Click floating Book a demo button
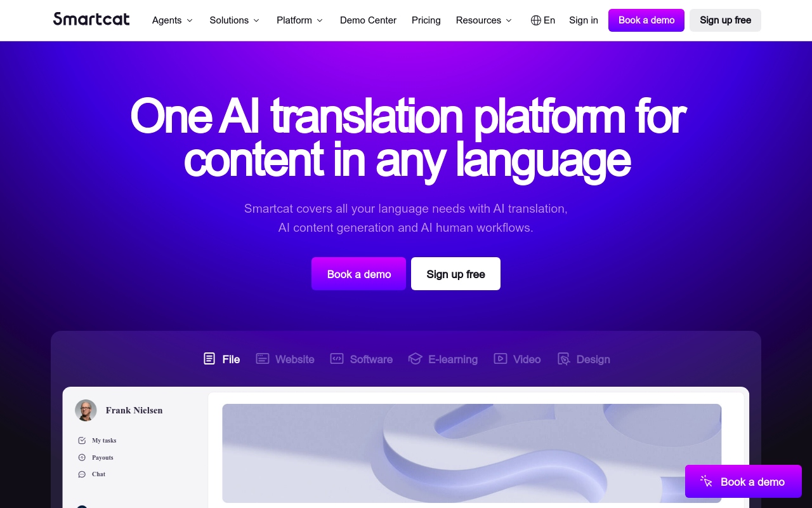812x508 pixels. pyautogui.click(x=743, y=481)
